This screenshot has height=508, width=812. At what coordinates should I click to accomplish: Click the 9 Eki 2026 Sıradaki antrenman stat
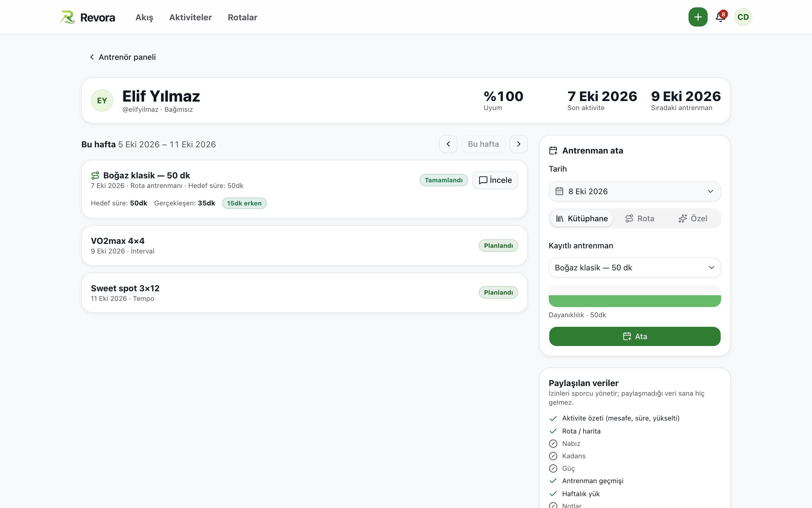(685, 100)
